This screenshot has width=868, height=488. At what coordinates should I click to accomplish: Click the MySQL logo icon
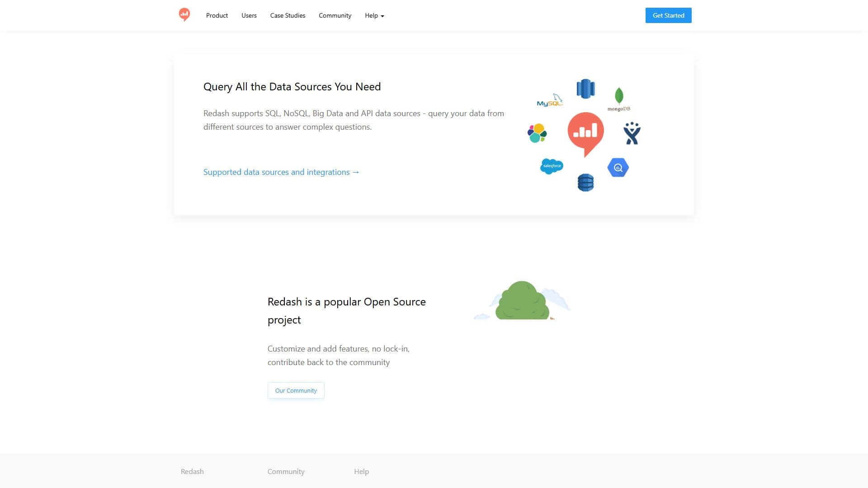pyautogui.click(x=550, y=100)
